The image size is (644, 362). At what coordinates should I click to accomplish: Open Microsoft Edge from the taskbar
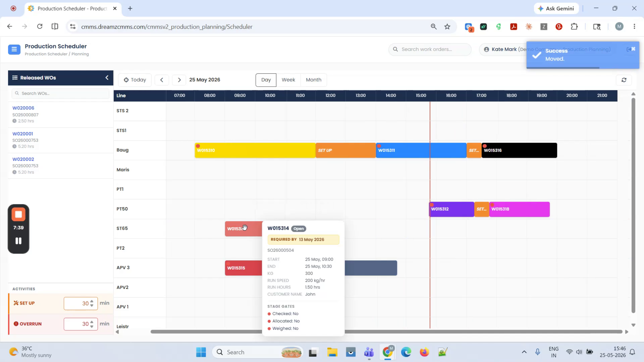406,352
